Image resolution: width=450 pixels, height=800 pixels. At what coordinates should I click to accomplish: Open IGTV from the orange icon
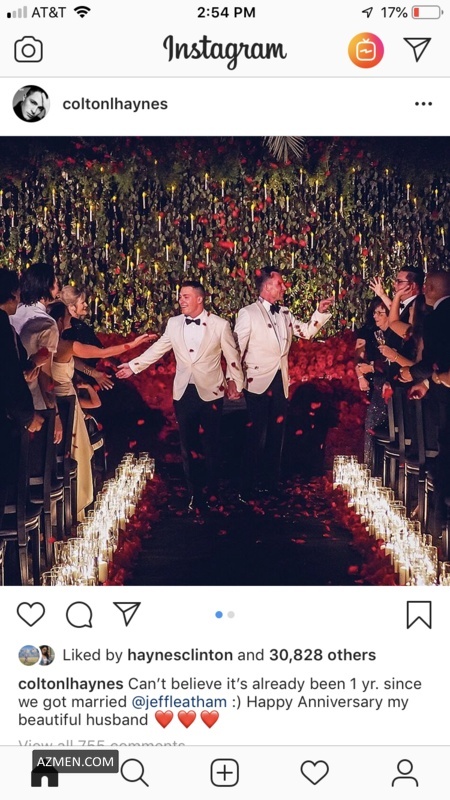click(x=366, y=50)
